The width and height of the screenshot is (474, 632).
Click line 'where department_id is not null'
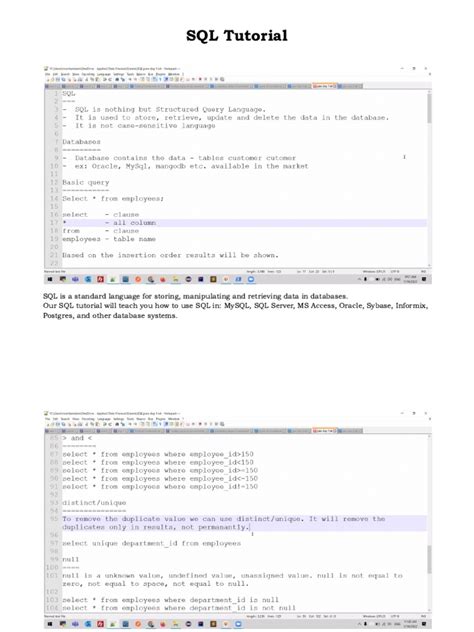click(179, 608)
